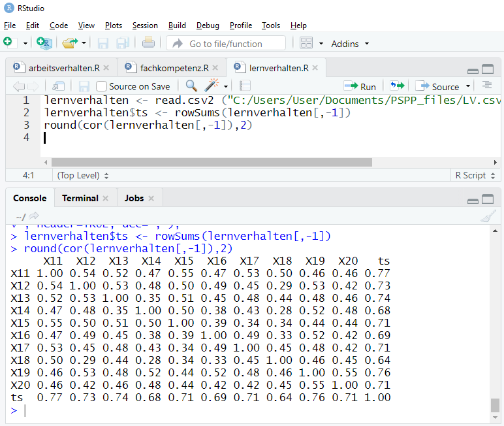Open the (Top Level) scope dropdown
The width and height of the screenshot is (504, 426).
[x=83, y=175]
